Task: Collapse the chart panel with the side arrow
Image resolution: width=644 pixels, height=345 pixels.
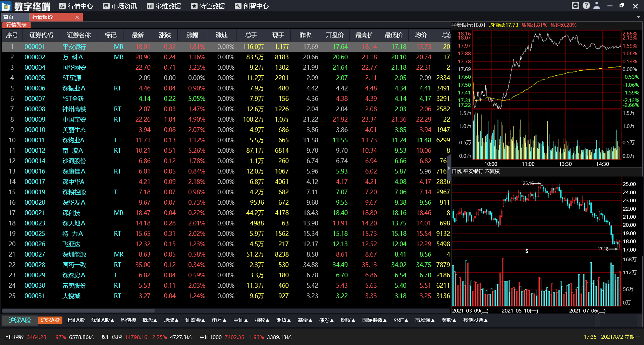Action: coord(448,167)
